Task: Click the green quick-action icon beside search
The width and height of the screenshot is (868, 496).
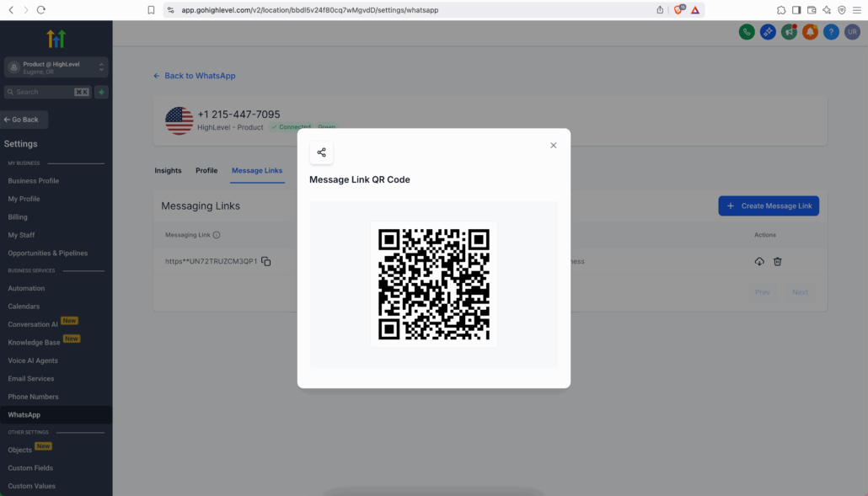Action: [101, 93]
